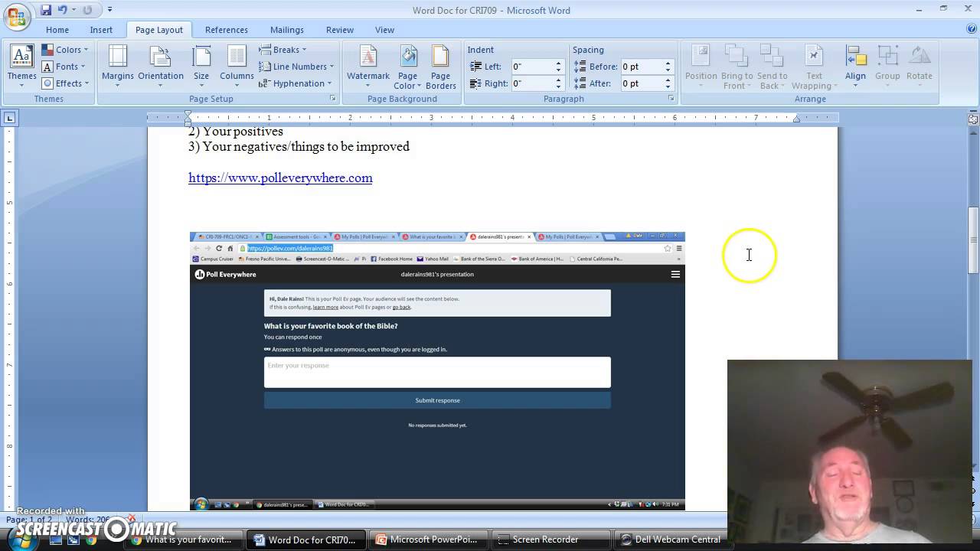Open the Mailings tab
The width and height of the screenshot is (980, 551).
[287, 30]
